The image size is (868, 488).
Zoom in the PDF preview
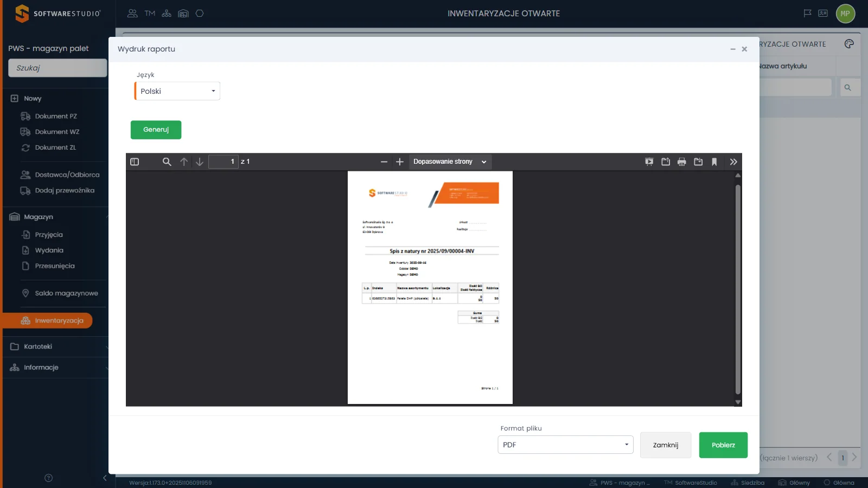coord(400,162)
